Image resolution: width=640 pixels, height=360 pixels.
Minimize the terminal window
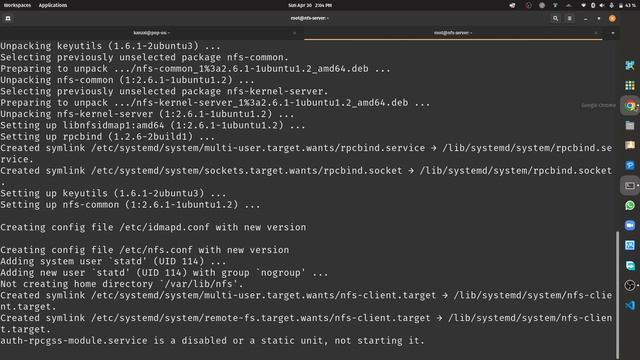586,19
